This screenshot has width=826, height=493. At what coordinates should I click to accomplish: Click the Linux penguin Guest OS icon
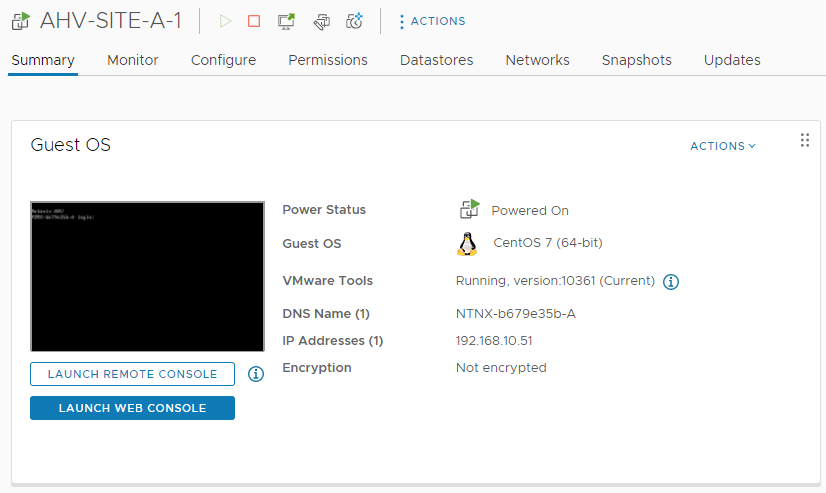[x=467, y=244]
